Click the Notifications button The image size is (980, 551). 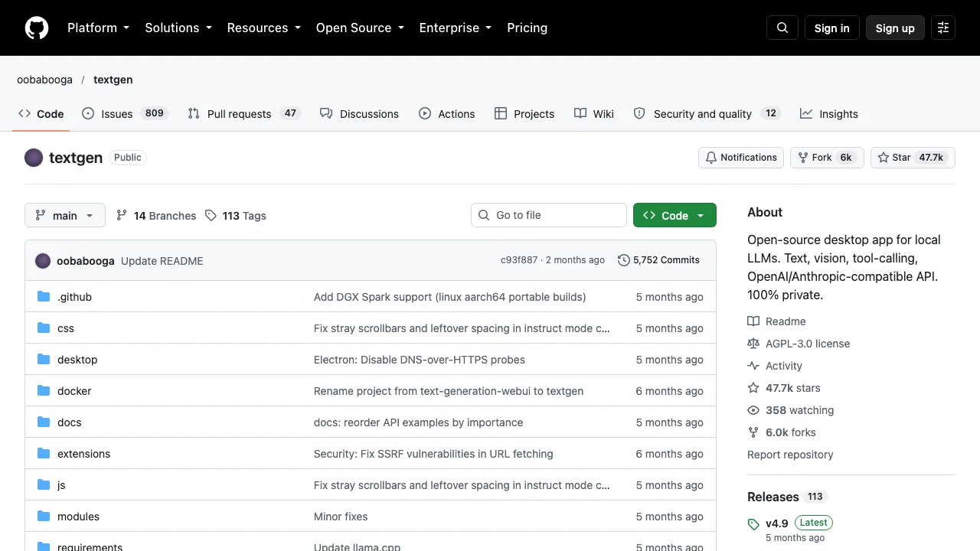point(741,158)
